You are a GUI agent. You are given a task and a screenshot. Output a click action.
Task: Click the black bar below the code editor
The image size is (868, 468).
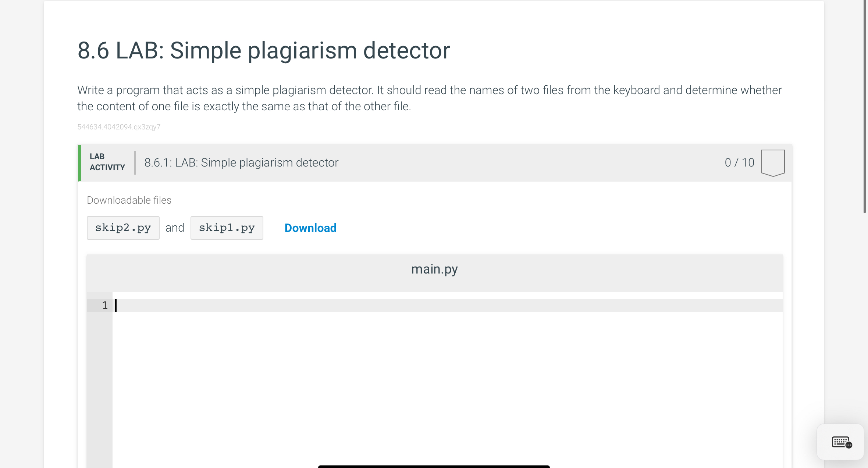[x=434, y=465]
